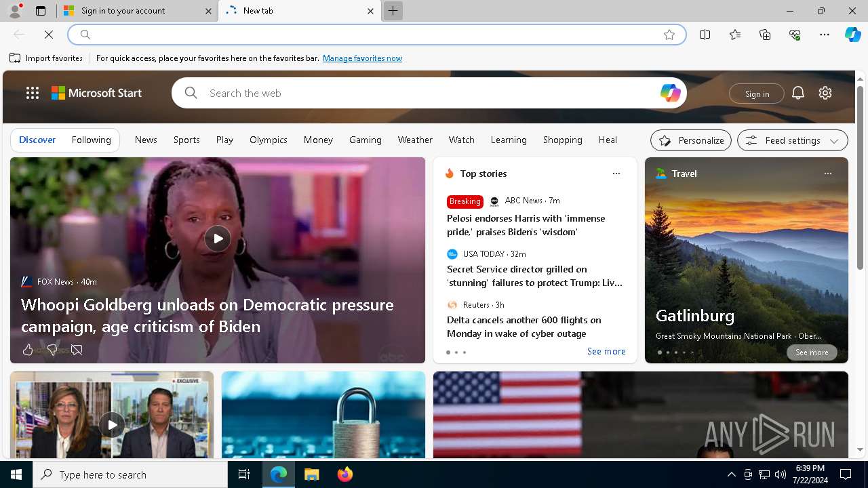Open the browser profile icon
This screenshot has height=488, width=868.
click(x=14, y=11)
